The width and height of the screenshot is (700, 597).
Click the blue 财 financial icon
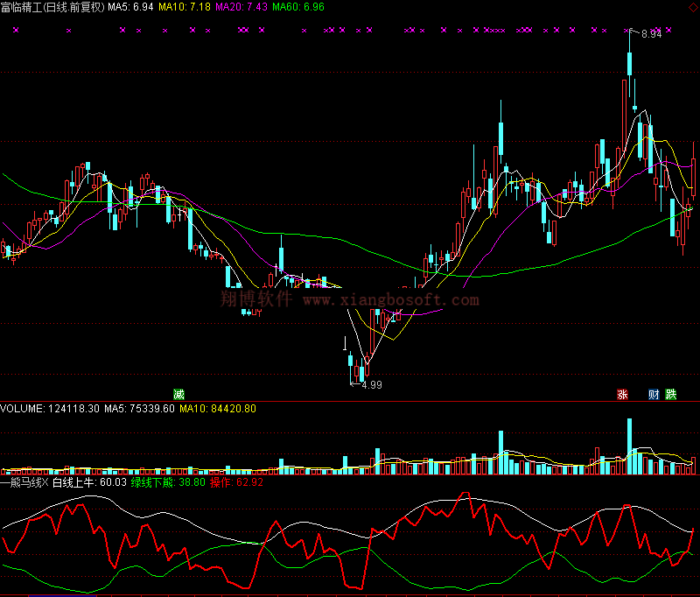click(x=654, y=394)
